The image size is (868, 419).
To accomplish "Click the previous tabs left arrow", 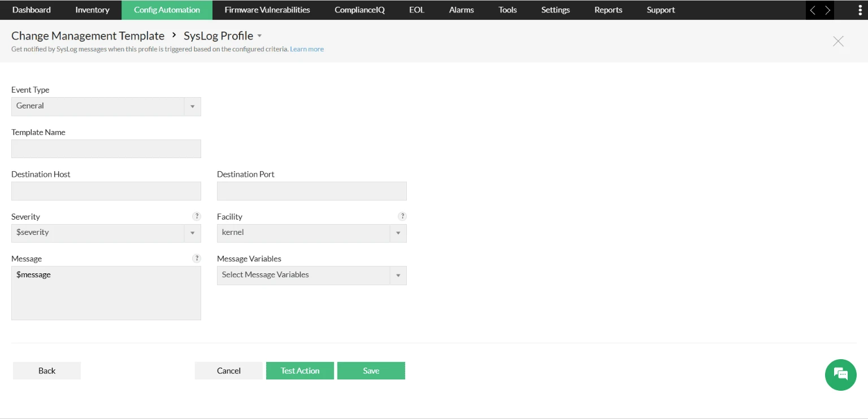I will 813,10.
